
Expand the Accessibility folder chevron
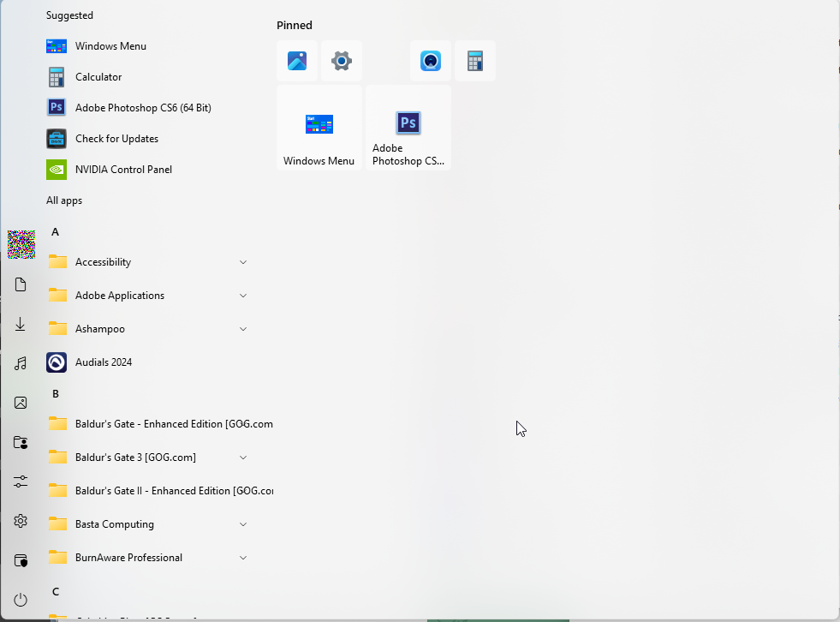(x=243, y=262)
